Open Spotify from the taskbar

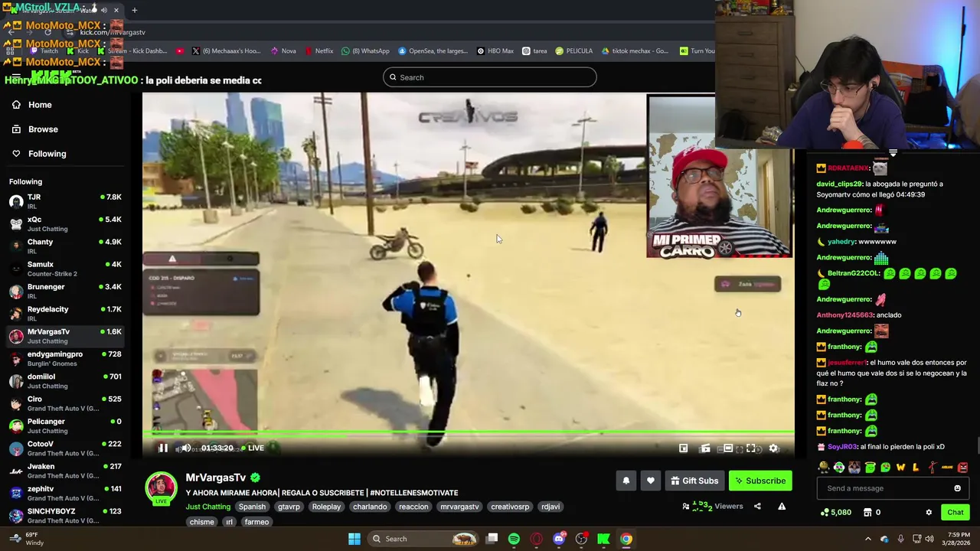coord(514,539)
